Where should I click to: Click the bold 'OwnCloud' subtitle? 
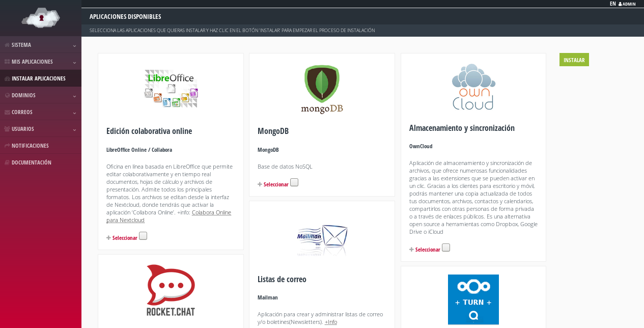tap(421, 146)
